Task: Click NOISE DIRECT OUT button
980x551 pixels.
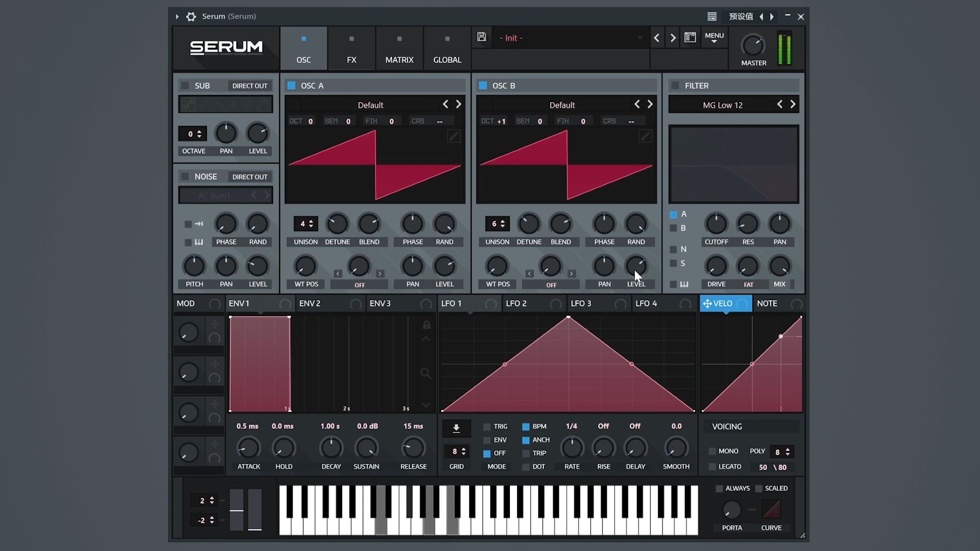Action: (250, 176)
